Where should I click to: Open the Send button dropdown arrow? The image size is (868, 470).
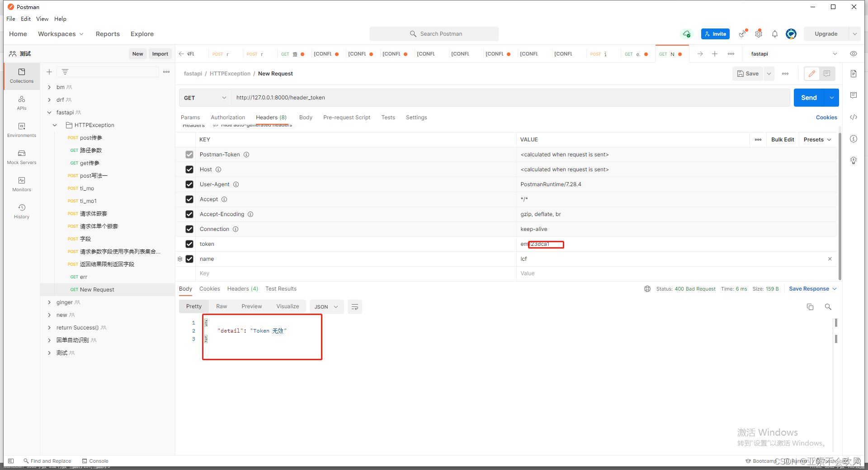tap(832, 98)
